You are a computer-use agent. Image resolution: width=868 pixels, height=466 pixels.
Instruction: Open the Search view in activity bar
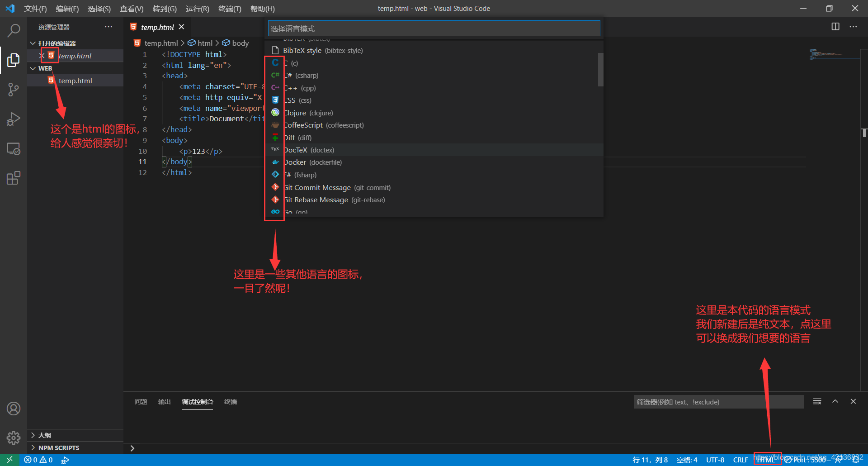[14, 30]
